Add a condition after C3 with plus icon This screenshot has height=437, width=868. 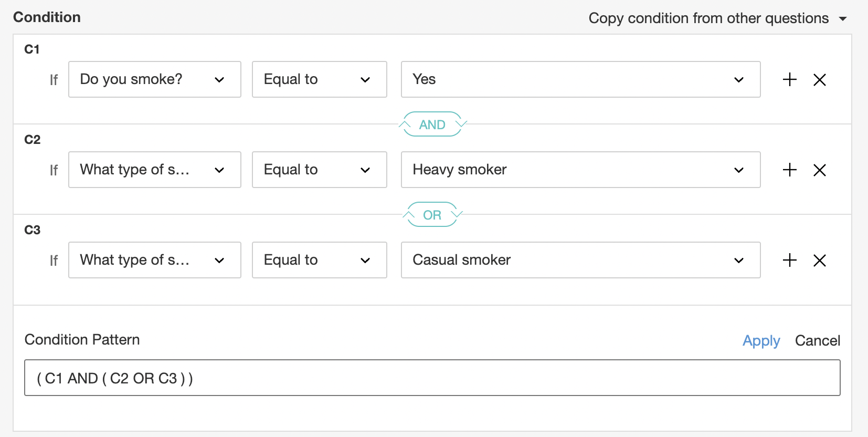[x=789, y=260]
